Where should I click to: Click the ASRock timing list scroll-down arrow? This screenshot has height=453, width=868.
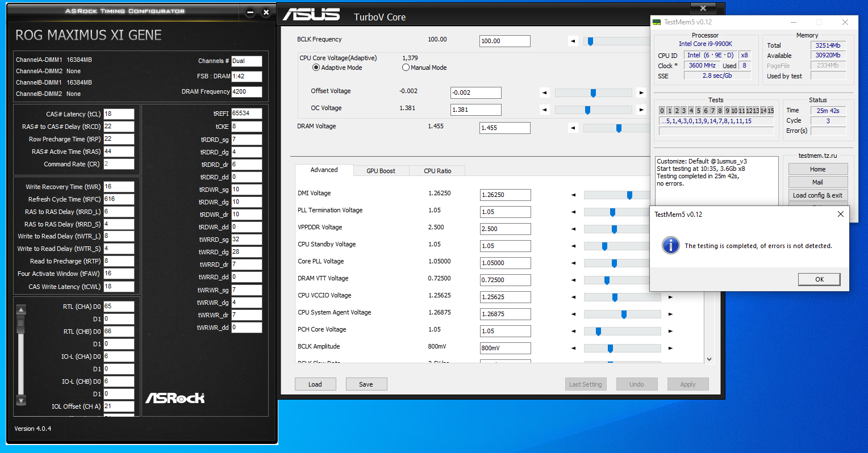click(x=21, y=401)
